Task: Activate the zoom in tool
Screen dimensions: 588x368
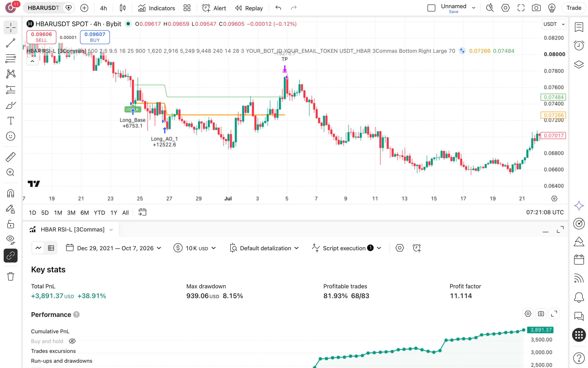Action: [x=10, y=172]
